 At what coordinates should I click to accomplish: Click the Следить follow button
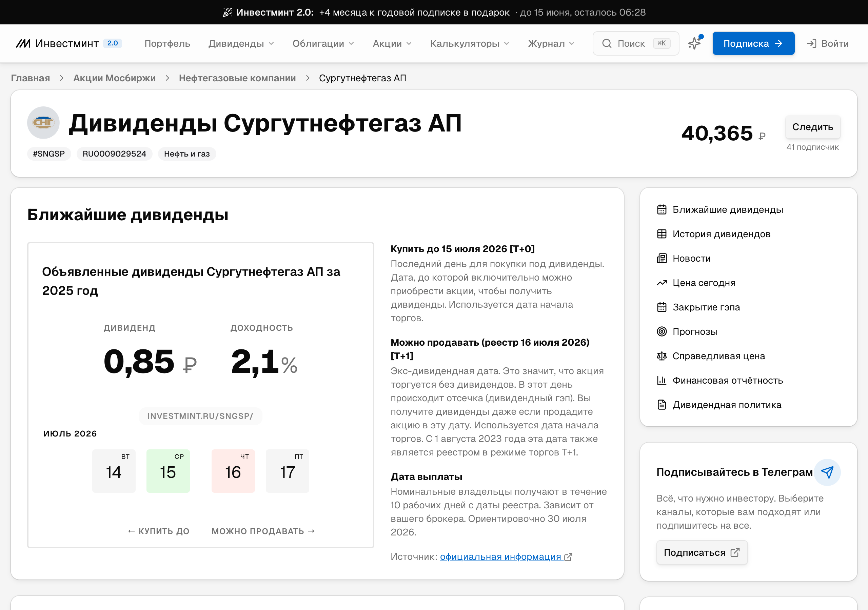click(812, 127)
